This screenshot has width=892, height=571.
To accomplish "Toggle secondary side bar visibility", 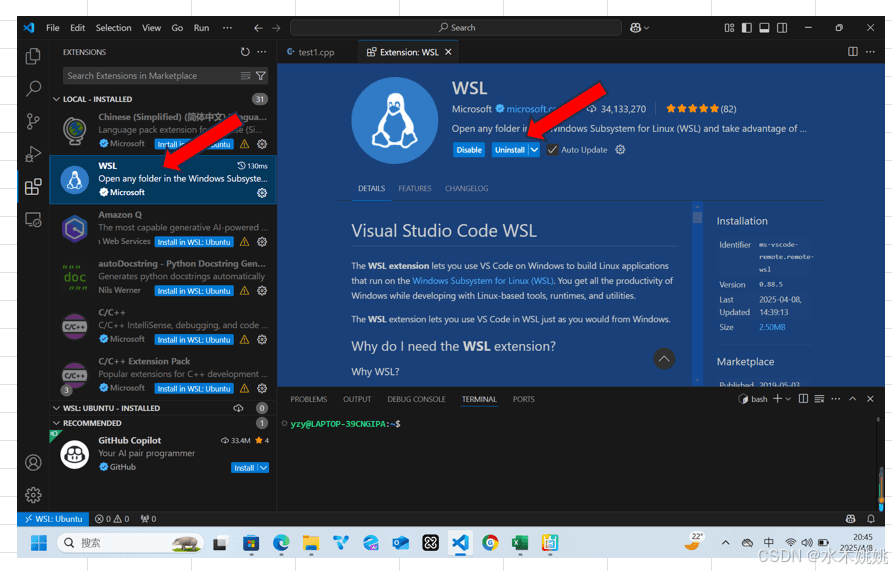I will [x=782, y=28].
